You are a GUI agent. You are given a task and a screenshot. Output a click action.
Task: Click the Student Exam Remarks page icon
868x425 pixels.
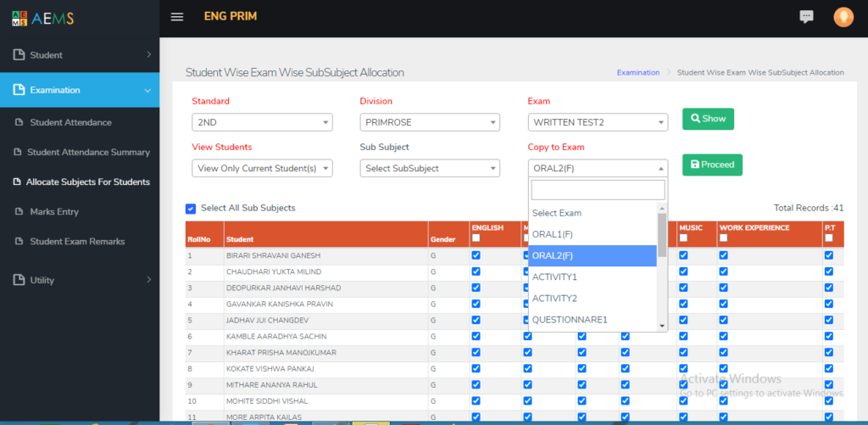19,242
